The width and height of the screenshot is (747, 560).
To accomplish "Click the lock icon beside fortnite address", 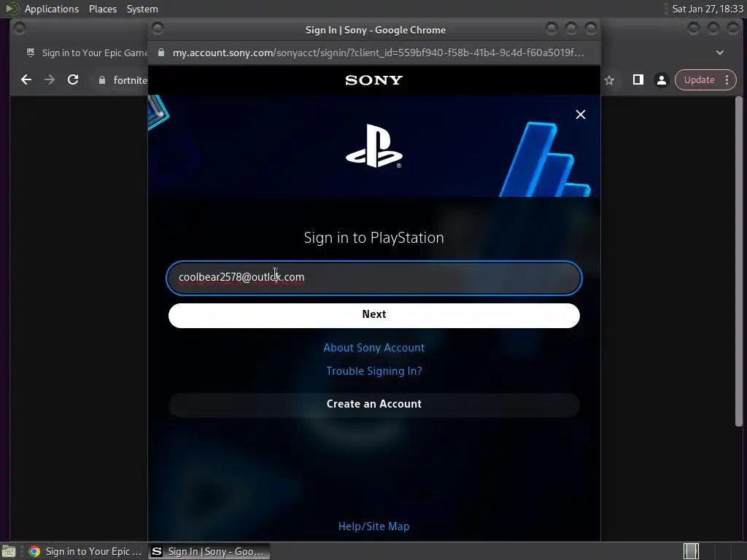I will [x=102, y=80].
